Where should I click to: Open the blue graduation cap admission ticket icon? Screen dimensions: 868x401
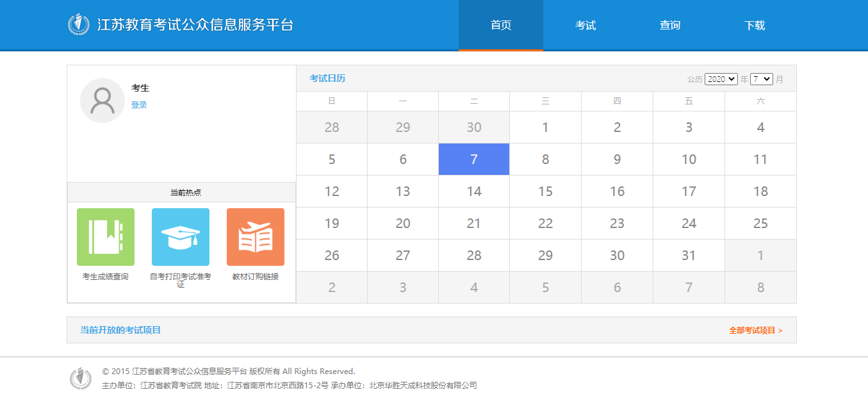pyautogui.click(x=180, y=236)
